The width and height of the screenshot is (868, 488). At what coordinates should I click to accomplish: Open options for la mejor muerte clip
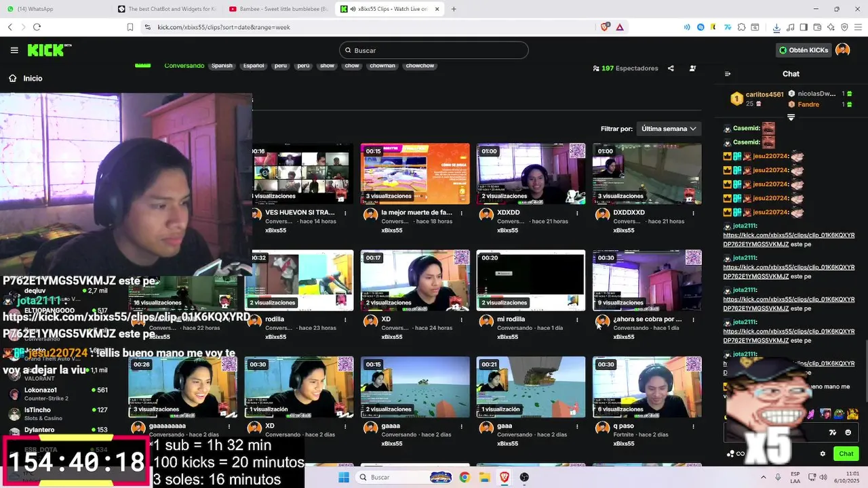(x=462, y=213)
